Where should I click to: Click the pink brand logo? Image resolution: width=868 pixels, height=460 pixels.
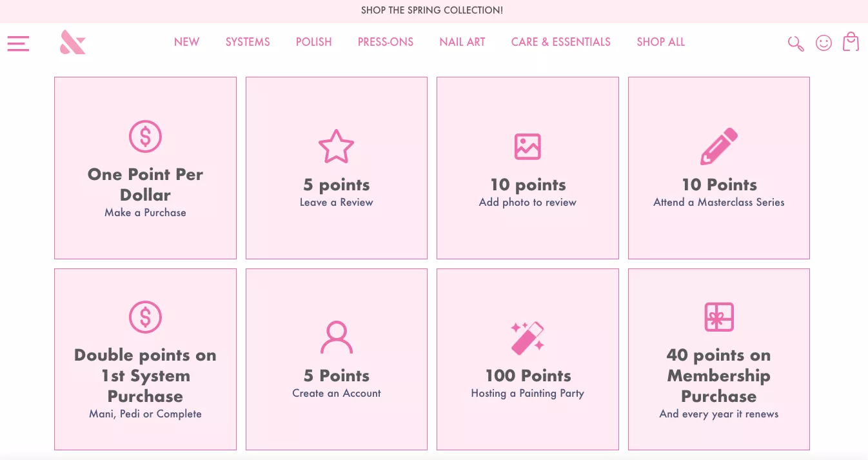(x=72, y=43)
